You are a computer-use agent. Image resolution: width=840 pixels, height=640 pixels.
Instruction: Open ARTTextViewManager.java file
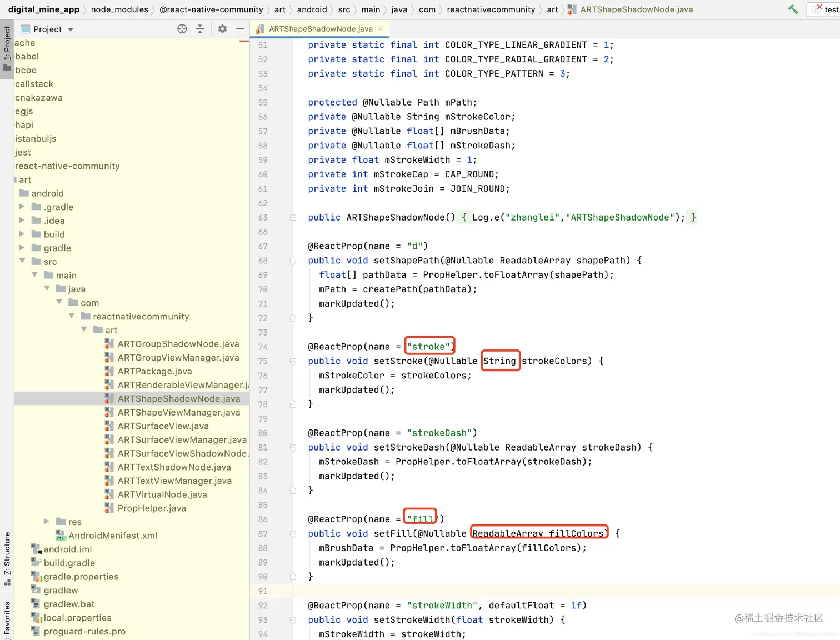click(174, 481)
